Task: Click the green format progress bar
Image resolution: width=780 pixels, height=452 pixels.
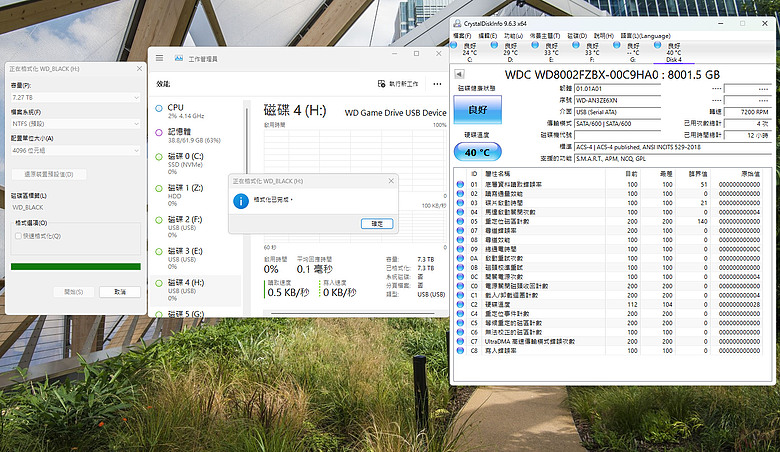Action: coord(76,267)
